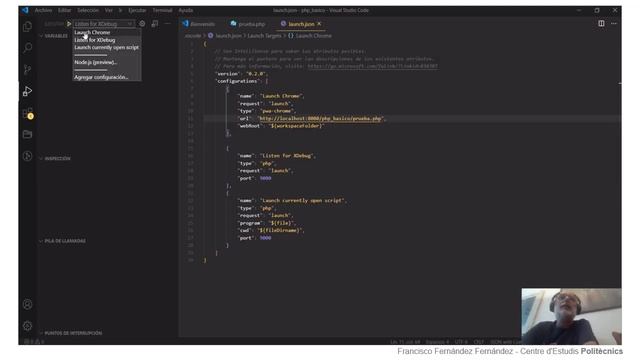Click the circular icon below folder icon
Screen dimensions: 640x360
pos(27,156)
